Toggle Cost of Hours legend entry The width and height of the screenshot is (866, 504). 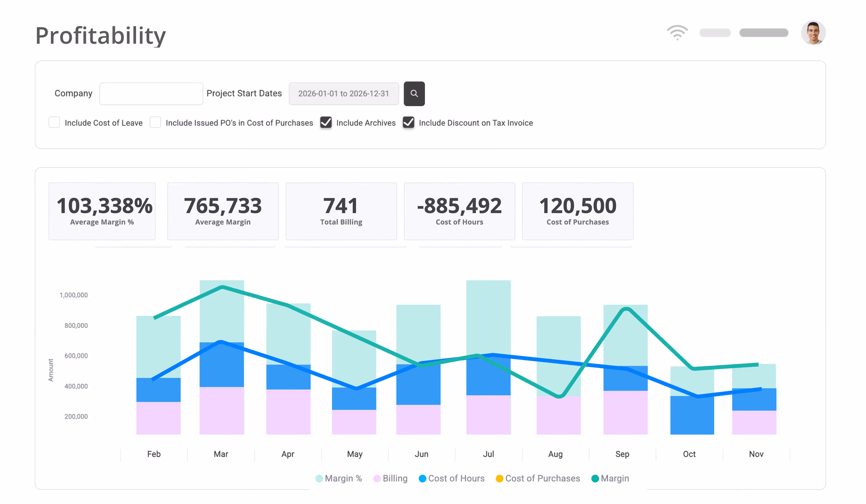tap(452, 478)
